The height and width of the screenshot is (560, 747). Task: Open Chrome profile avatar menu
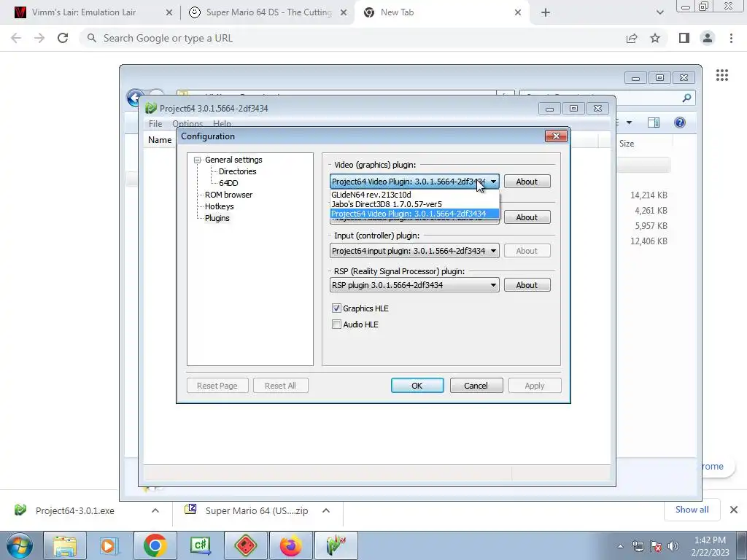(708, 38)
